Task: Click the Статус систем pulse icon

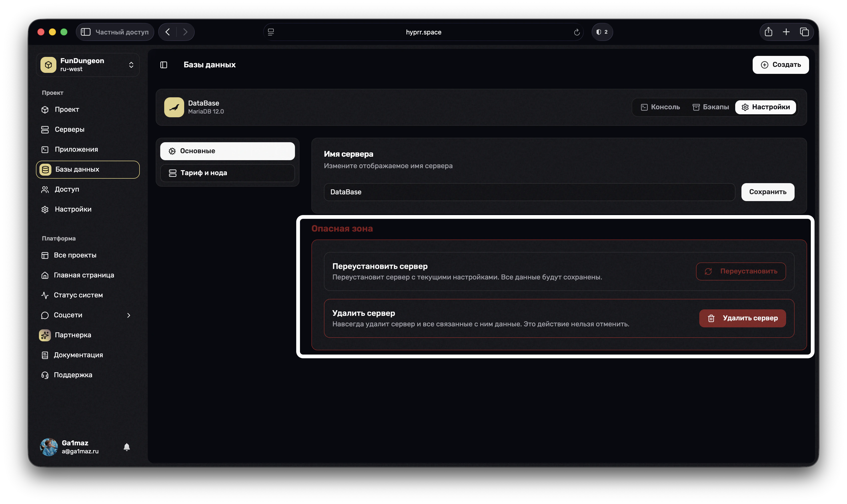Action: pyautogui.click(x=45, y=295)
